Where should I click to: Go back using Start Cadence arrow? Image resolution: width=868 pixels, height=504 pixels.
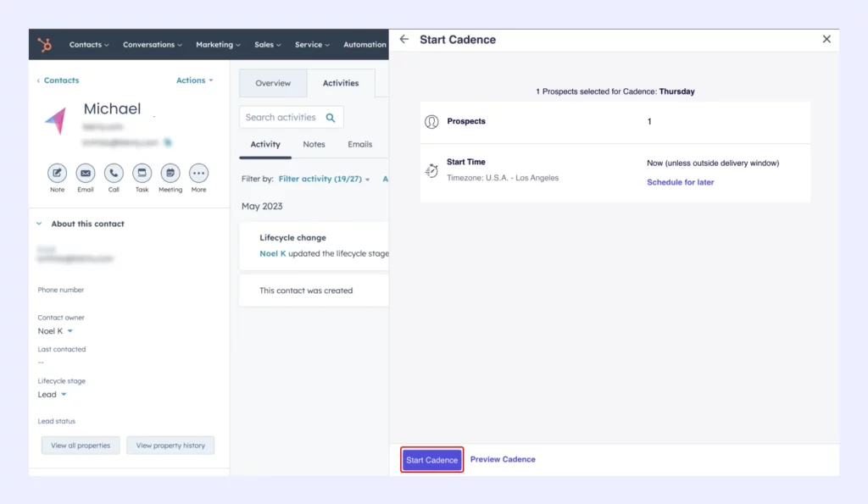click(404, 40)
